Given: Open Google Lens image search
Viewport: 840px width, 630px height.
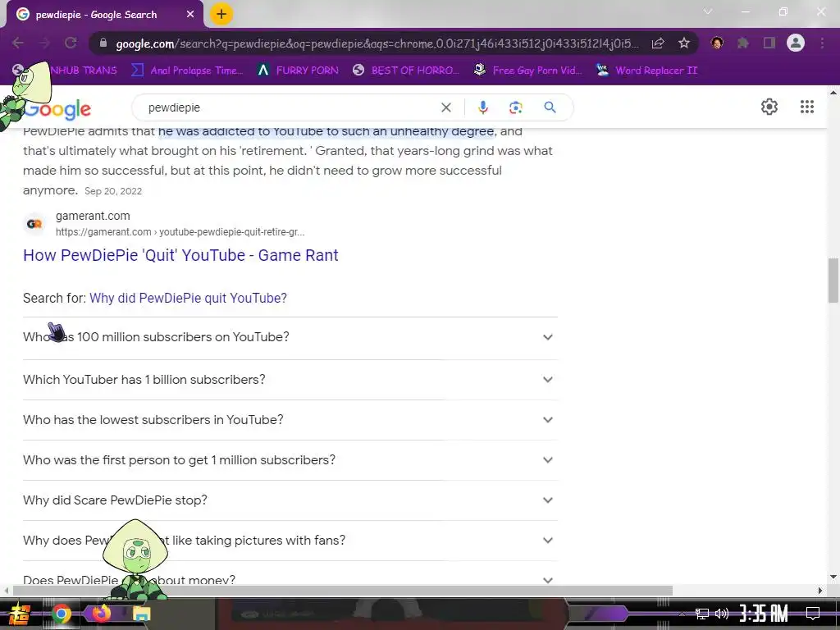Looking at the screenshot, I should 516,107.
